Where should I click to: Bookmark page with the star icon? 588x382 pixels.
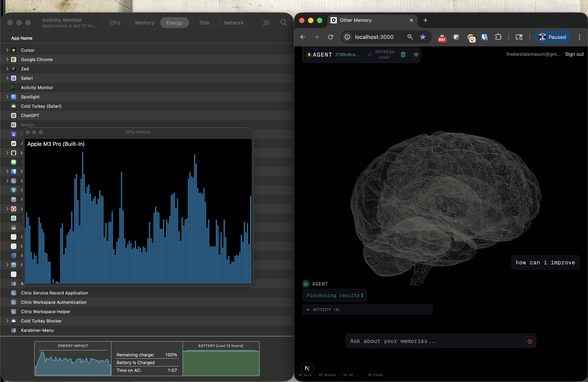423,37
